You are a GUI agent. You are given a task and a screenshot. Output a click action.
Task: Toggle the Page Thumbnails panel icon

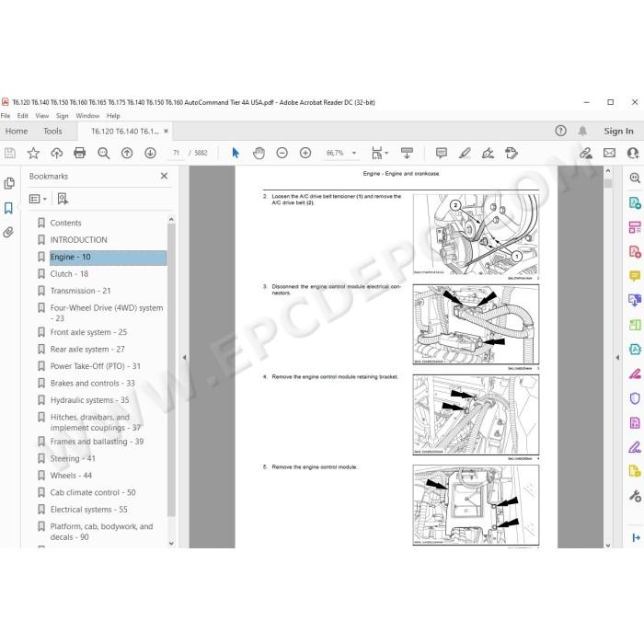click(8, 183)
